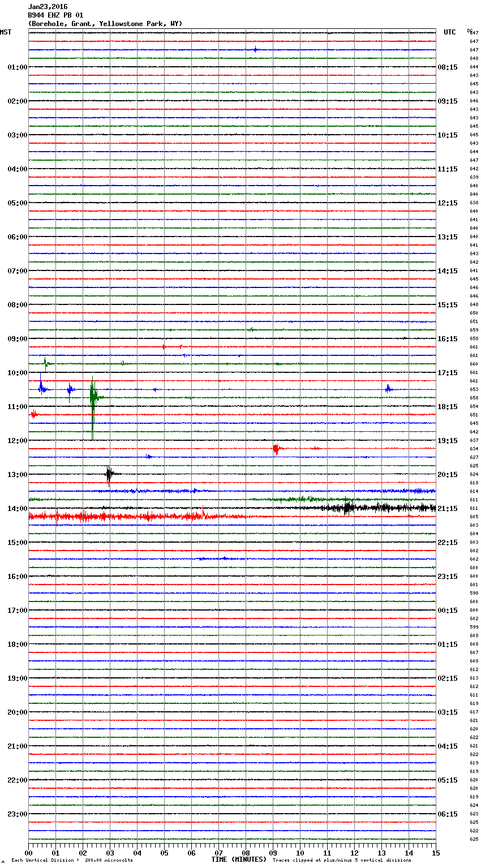This screenshot has width=481, height=868.
Task: Click the blue burst near minute 13 after 10:00
Action: tap(388, 389)
